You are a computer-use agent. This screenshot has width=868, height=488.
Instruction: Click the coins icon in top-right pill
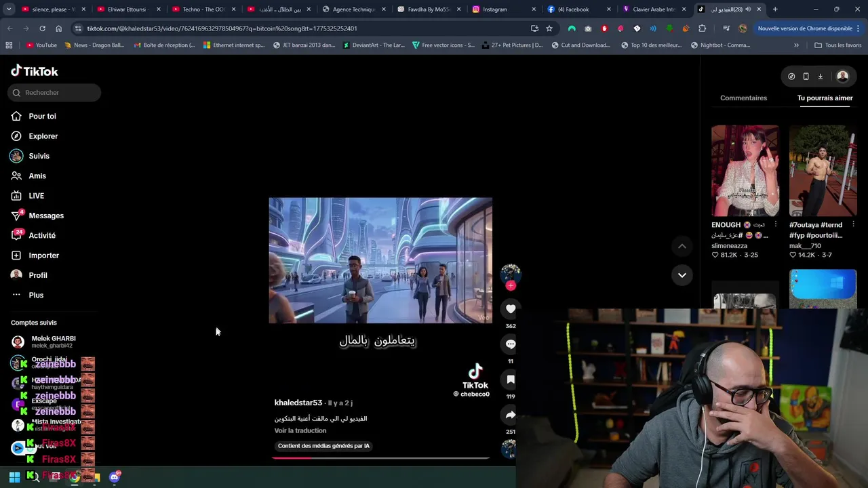point(791,77)
